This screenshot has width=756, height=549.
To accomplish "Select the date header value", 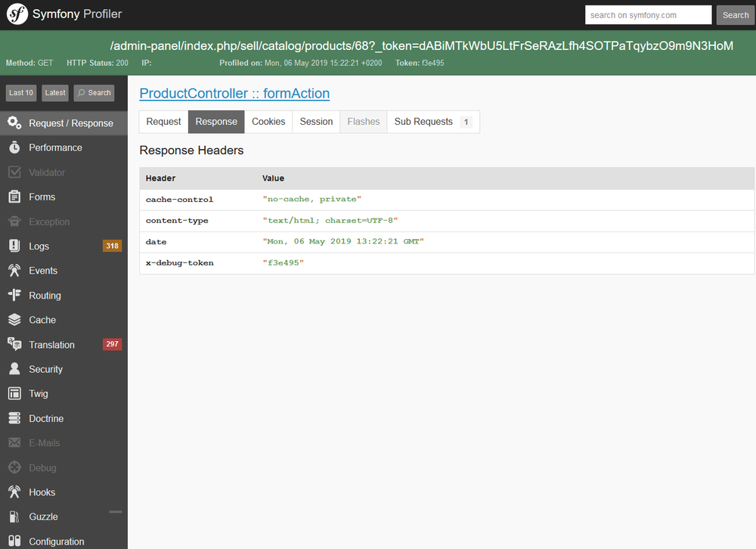I will [x=343, y=241].
